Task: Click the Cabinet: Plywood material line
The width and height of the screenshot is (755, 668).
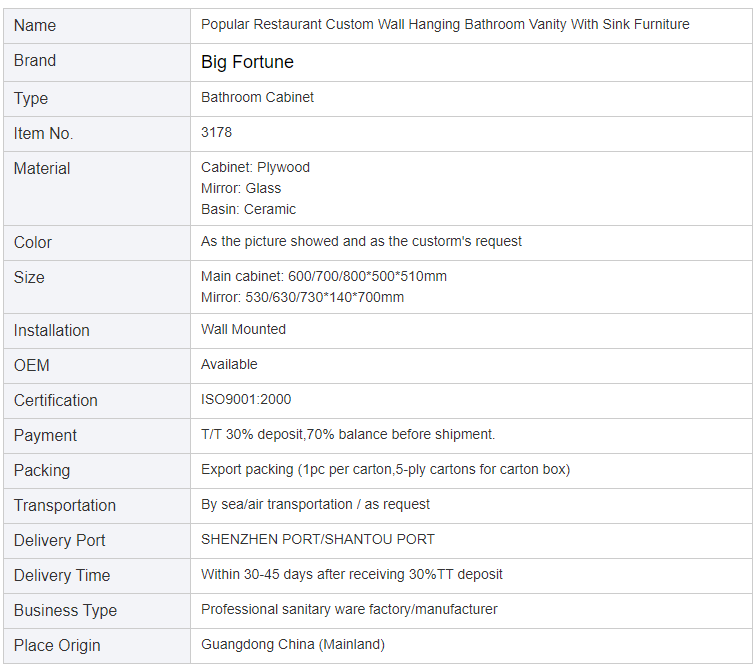Action: point(255,167)
